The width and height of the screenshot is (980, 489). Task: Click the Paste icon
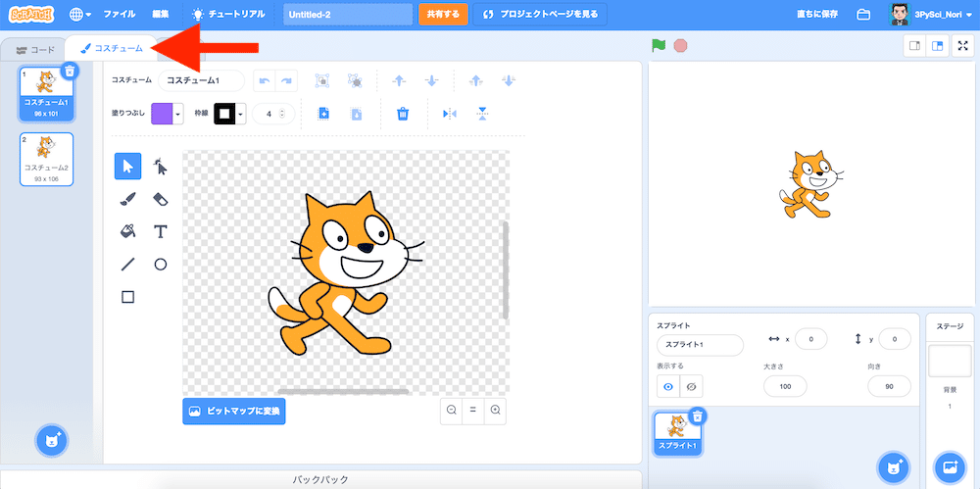pyautogui.click(x=357, y=114)
